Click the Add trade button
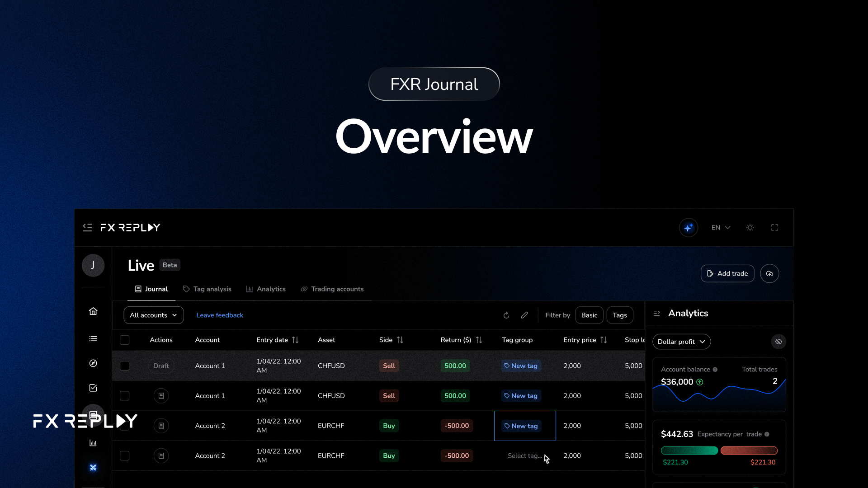The height and width of the screenshot is (488, 868). (x=727, y=274)
